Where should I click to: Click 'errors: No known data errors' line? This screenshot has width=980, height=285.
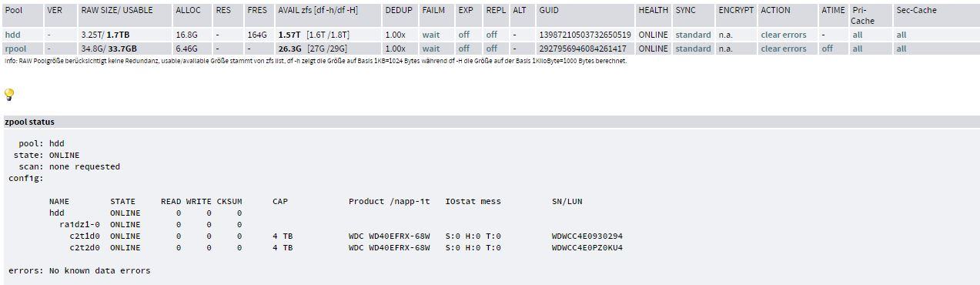tap(79, 271)
